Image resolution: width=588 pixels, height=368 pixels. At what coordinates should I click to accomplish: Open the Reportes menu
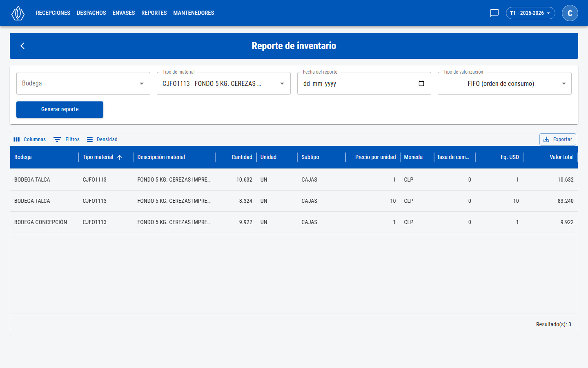tap(154, 13)
